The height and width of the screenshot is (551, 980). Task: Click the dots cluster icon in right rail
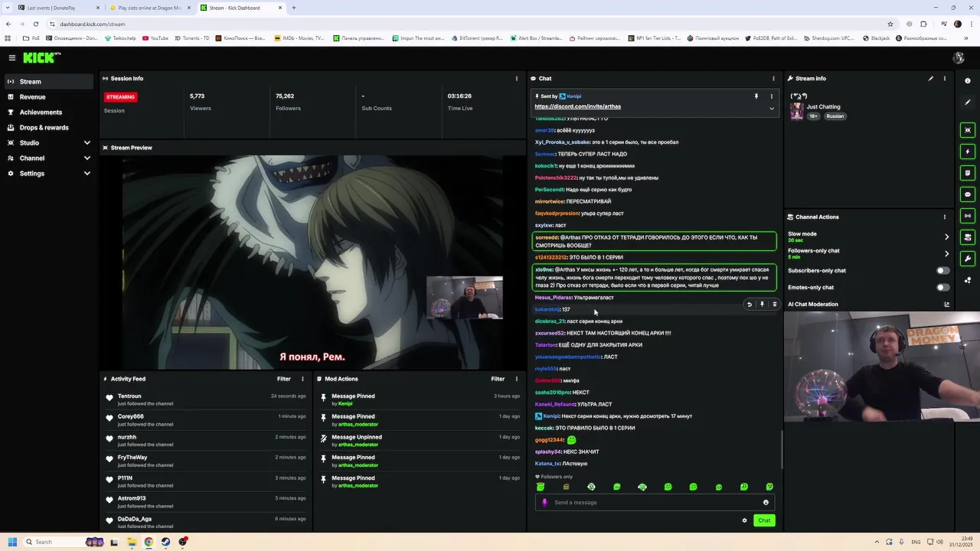click(968, 280)
